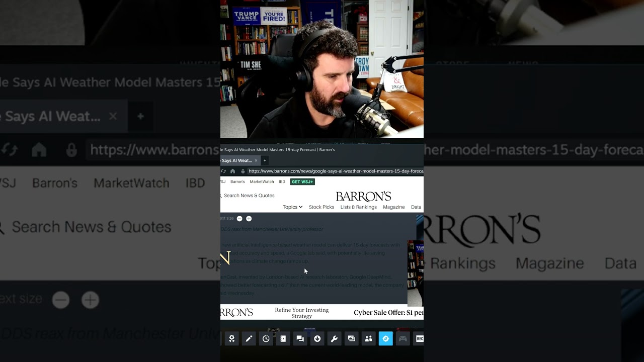Open the Stock Picks menu item

point(321,207)
